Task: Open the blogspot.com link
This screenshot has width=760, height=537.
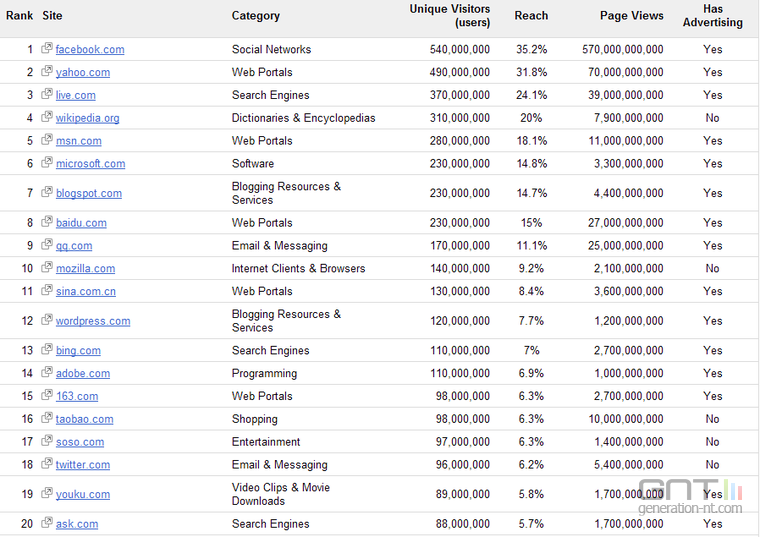Action: [89, 193]
